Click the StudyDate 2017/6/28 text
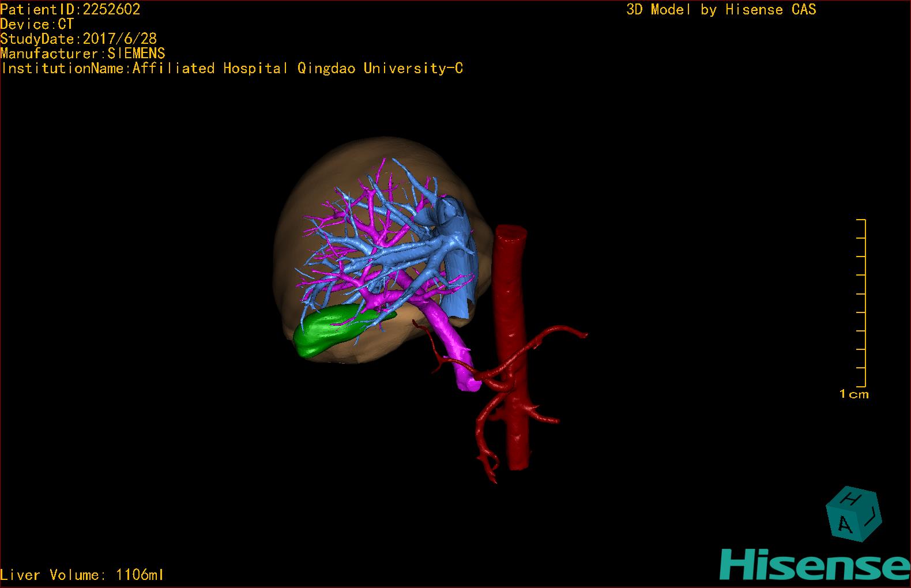 tap(78, 39)
